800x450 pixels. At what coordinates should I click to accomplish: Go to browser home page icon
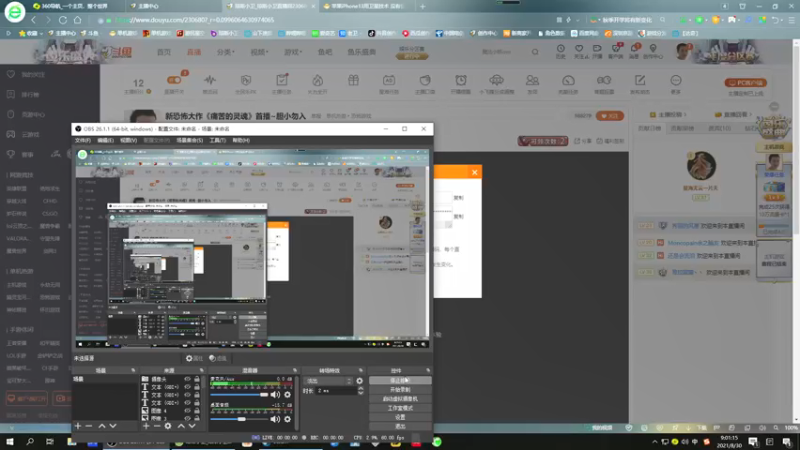(78, 20)
